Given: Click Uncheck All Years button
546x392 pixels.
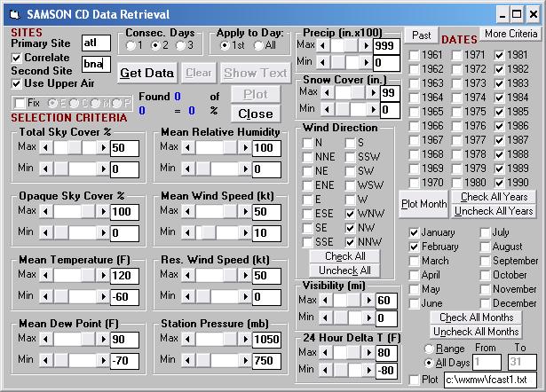Looking at the screenshot, I should (494, 211).
